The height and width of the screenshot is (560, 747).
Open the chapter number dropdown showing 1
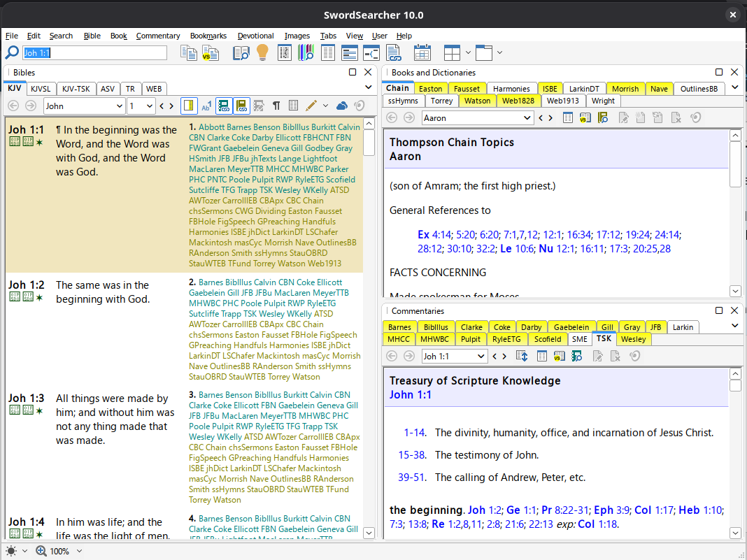141,106
